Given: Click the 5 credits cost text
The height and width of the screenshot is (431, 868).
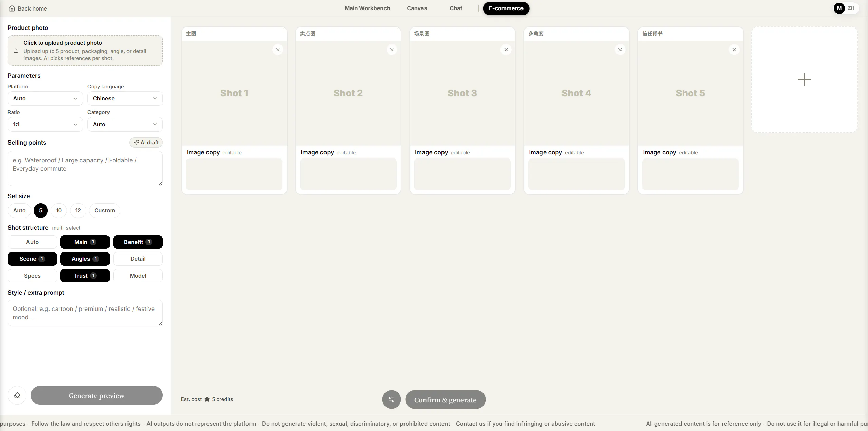Looking at the screenshot, I should (x=222, y=399).
